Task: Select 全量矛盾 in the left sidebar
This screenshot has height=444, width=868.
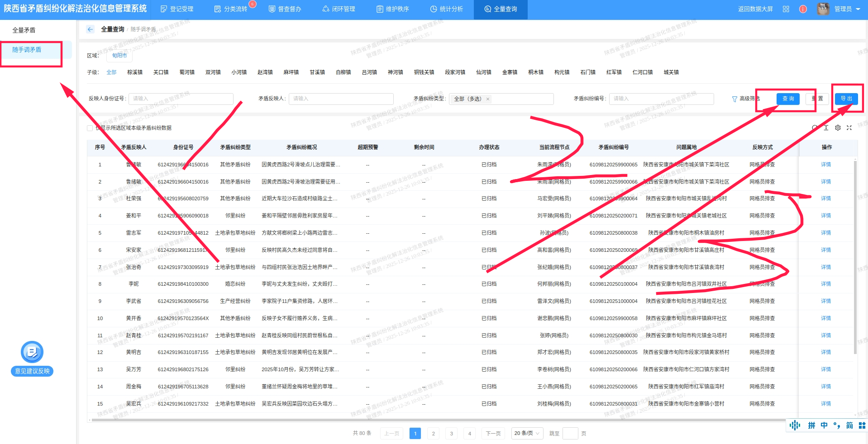Action: click(x=24, y=30)
